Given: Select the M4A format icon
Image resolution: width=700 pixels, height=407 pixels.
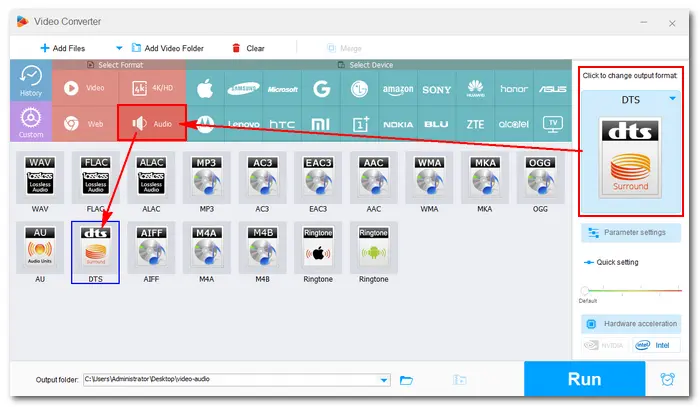Looking at the screenshot, I should tap(207, 248).
